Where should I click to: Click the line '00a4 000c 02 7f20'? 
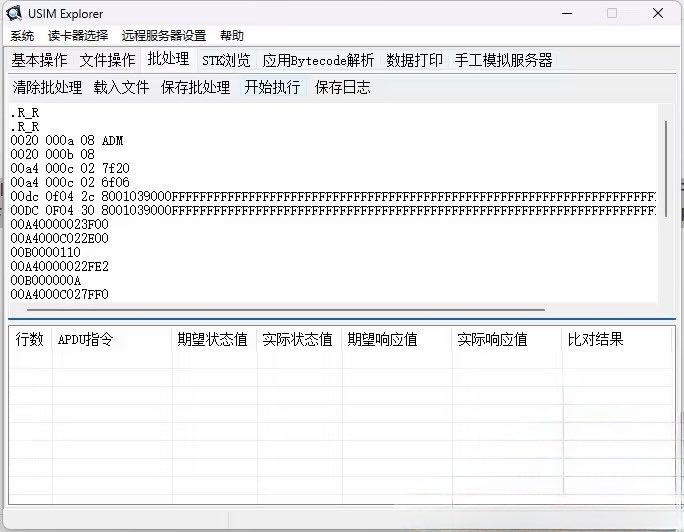pos(70,168)
